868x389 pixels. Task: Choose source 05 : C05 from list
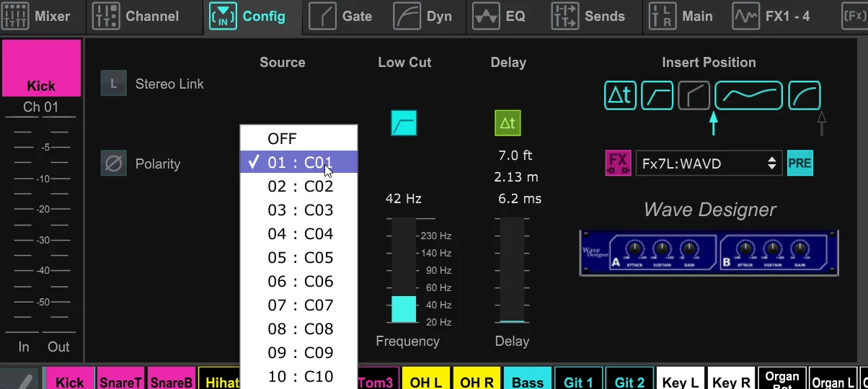point(298,257)
